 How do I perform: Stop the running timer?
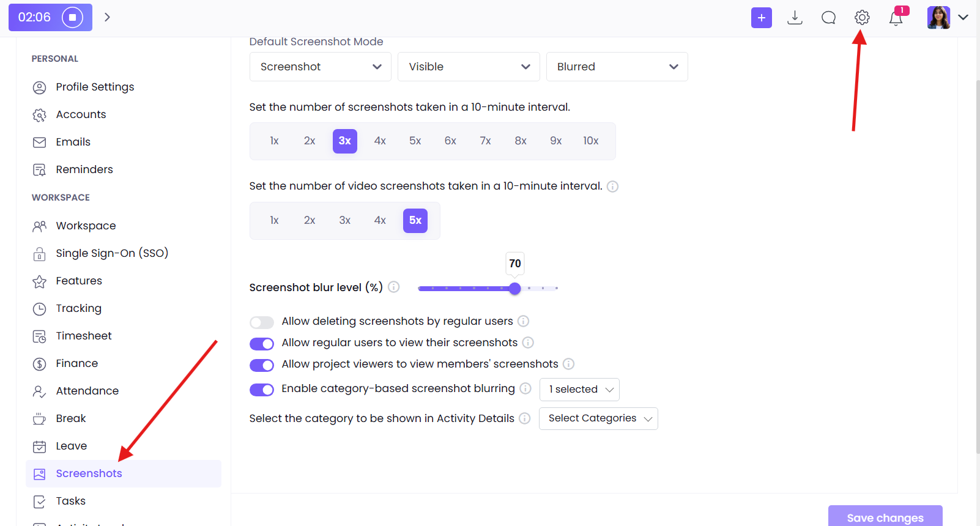coord(72,17)
